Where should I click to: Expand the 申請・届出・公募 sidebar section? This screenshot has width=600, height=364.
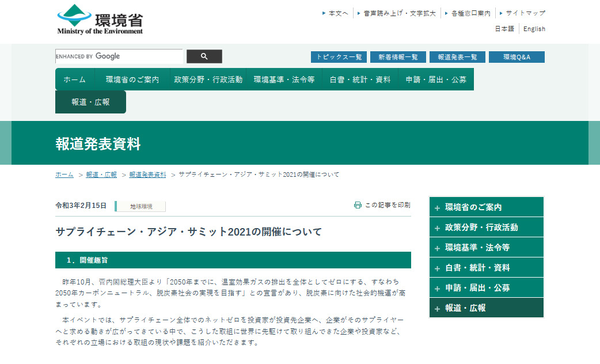tap(486, 288)
